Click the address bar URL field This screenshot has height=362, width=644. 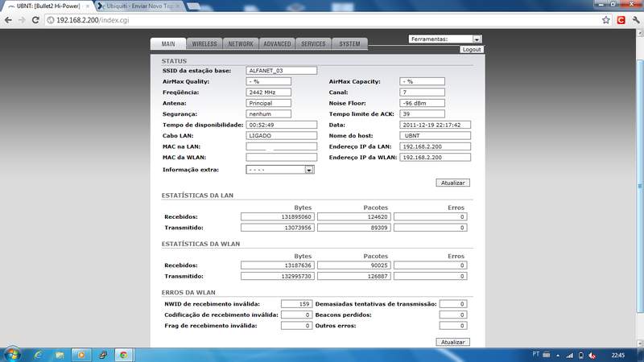tap(322, 19)
